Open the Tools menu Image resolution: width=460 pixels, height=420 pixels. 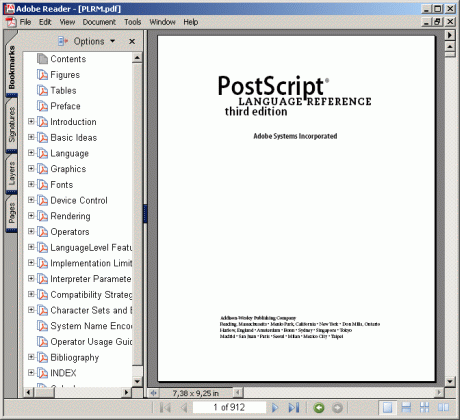click(133, 22)
